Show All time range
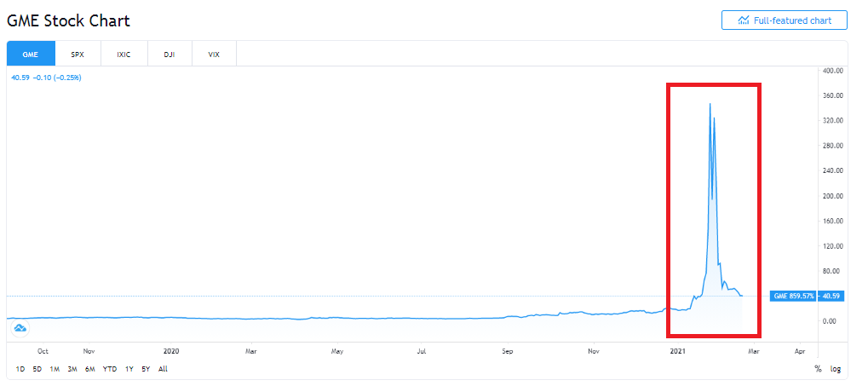Screen dimensions: 868x386 coord(163,369)
